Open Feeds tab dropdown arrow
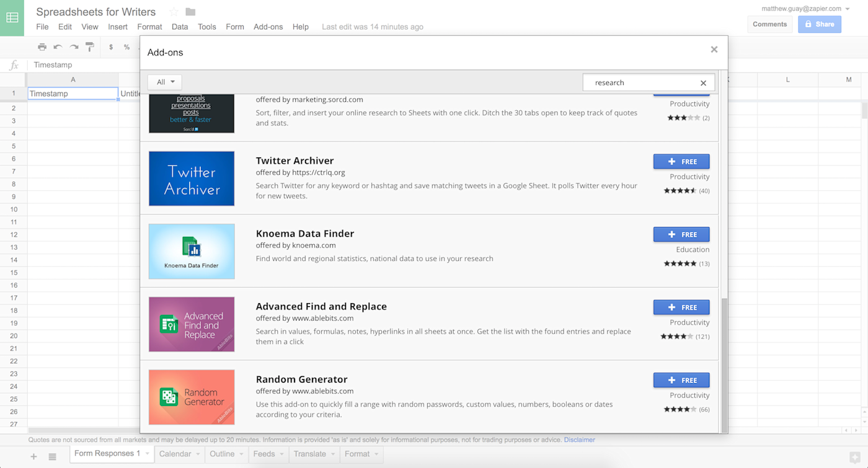868x468 pixels. 282,454
